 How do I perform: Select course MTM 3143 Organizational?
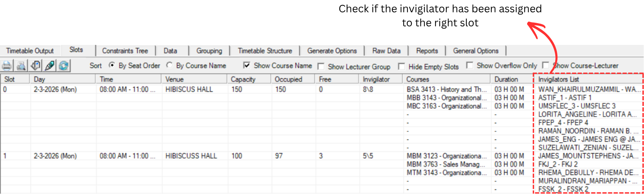447,173
